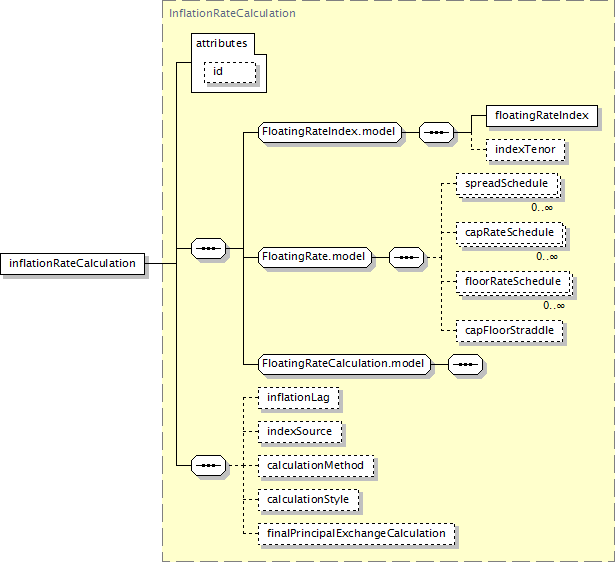
Task: Select the inflationRateCalculation root element
Action: pyautogui.click(x=74, y=264)
